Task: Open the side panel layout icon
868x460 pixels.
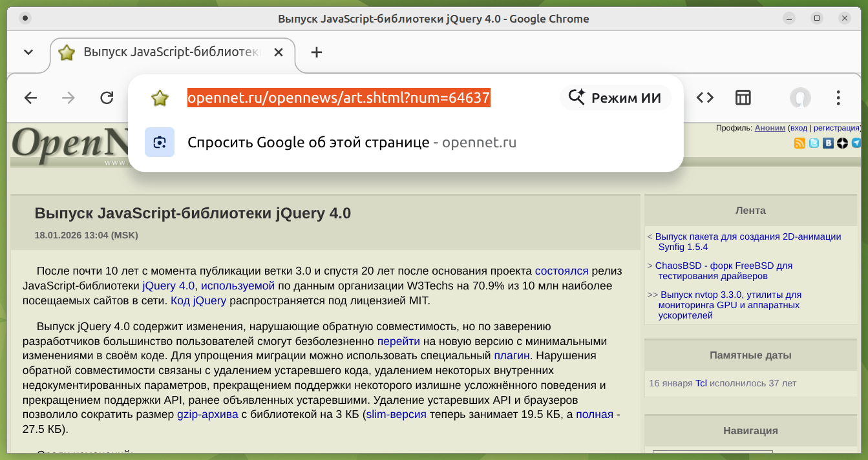Action: click(743, 98)
